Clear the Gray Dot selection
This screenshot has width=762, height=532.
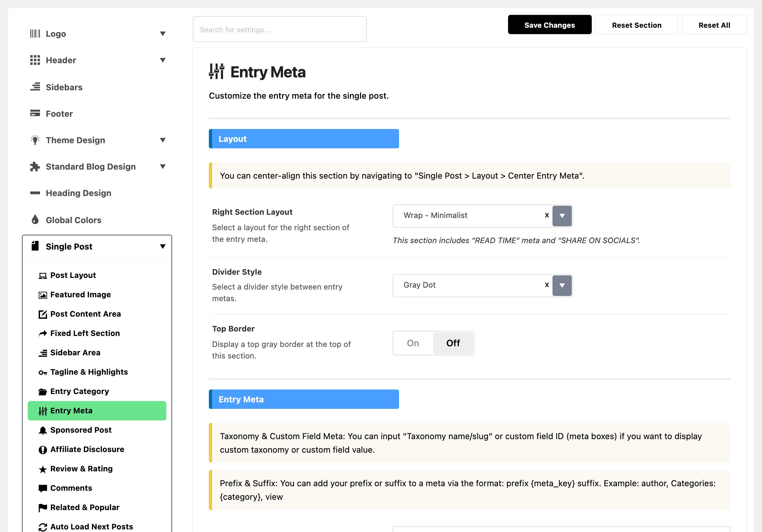[x=547, y=285]
